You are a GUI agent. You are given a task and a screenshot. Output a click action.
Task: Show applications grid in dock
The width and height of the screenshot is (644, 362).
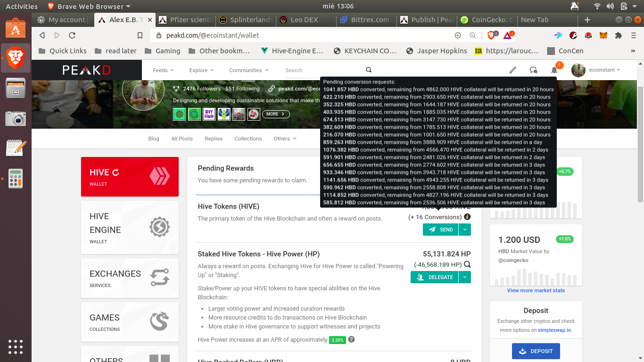pyautogui.click(x=16, y=346)
